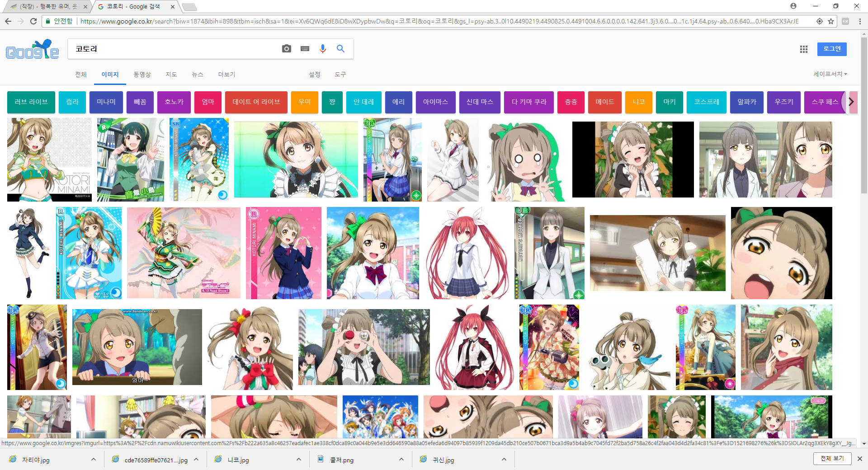Bookmark this page with the star icon

(831, 21)
